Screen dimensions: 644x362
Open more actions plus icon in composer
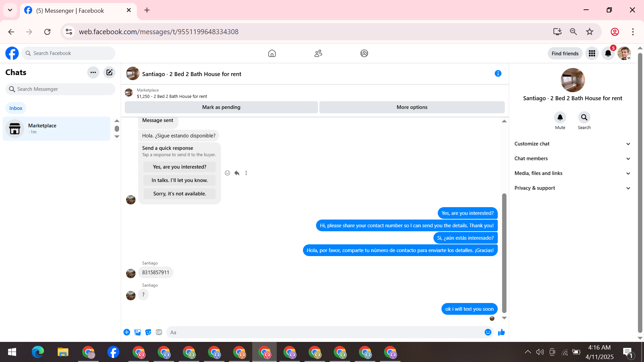click(127, 332)
